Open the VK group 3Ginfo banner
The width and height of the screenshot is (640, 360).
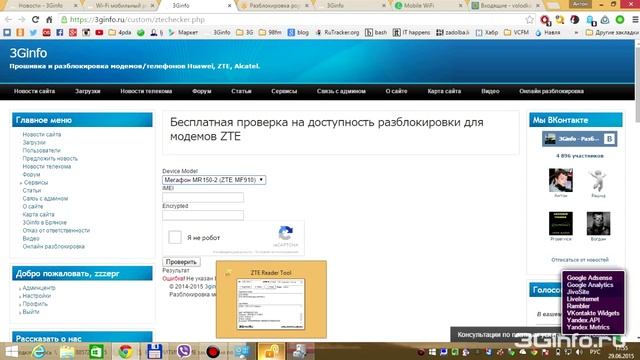579,139
